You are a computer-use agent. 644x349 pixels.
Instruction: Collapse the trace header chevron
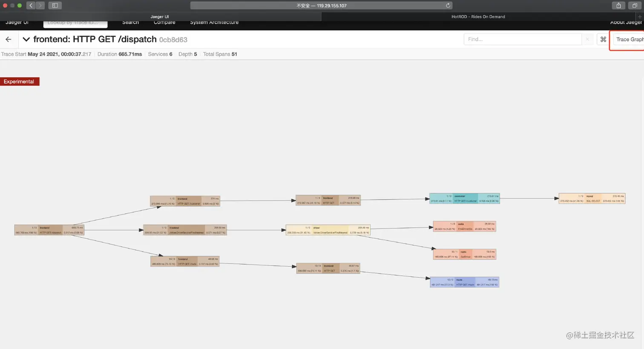tap(26, 39)
